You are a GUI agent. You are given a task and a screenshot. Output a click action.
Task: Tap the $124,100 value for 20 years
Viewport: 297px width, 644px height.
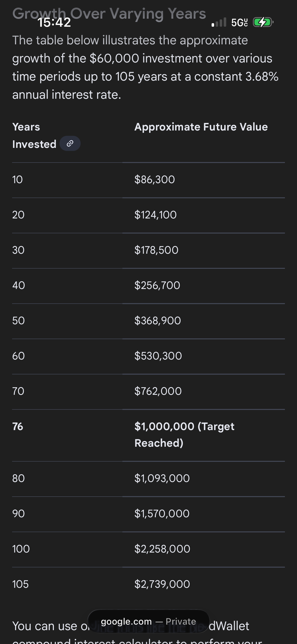pos(155,215)
